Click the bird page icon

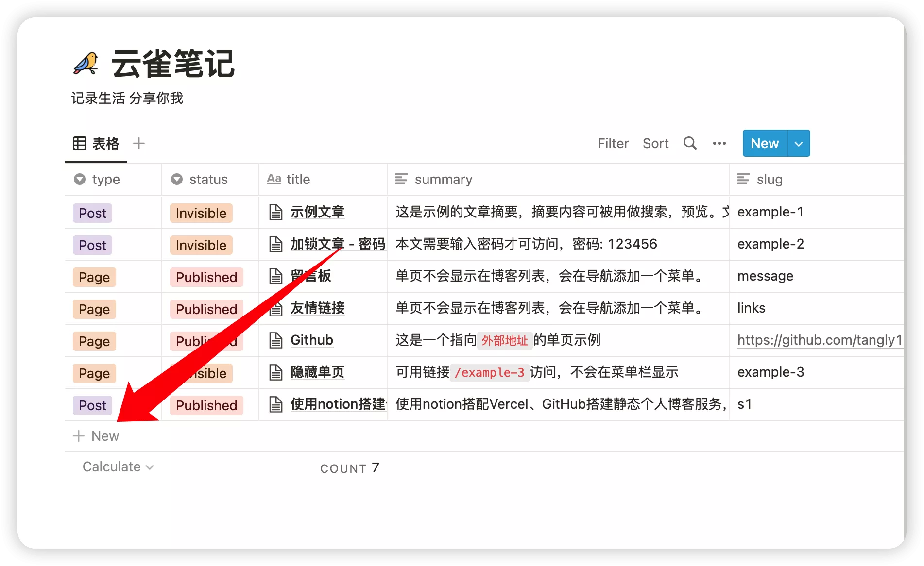86,64
